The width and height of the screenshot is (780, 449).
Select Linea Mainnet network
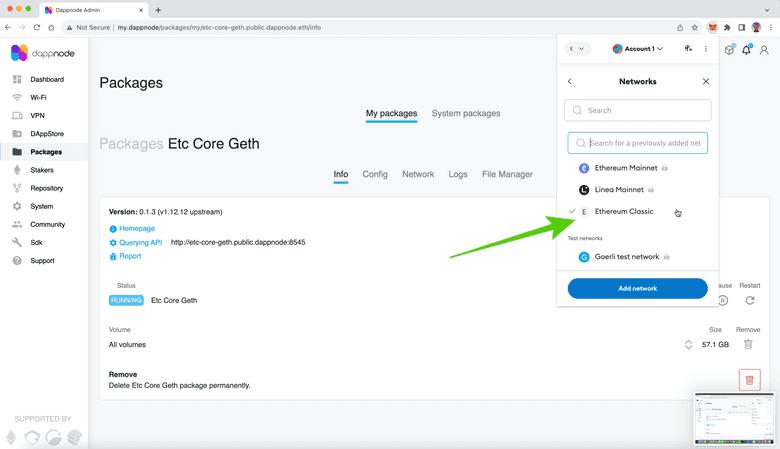[618, 189]
